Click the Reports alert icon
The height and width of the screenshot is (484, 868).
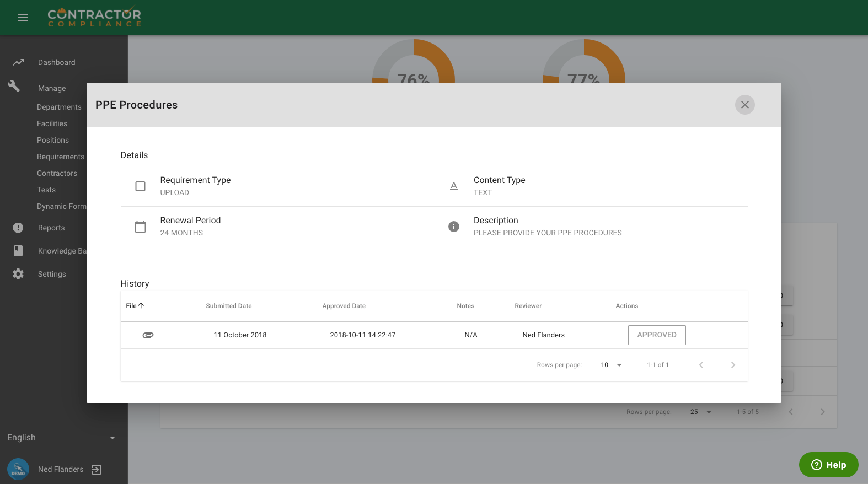(x=18, y=228)
